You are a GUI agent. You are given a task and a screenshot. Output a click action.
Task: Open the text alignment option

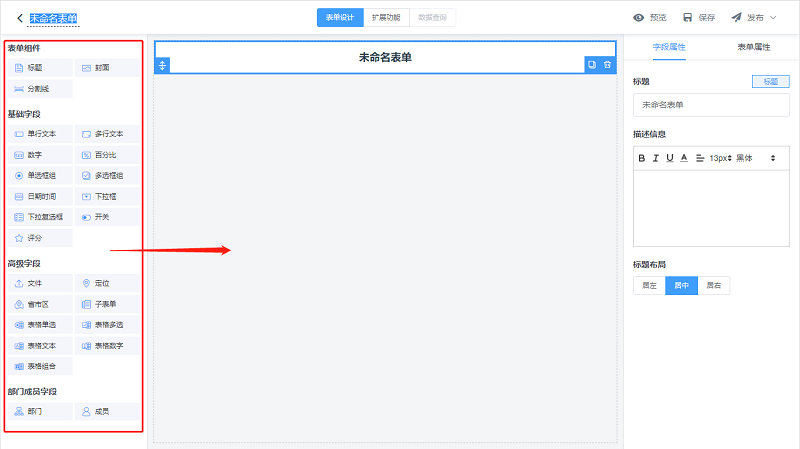pyautogui.click(x=700, y=158)
